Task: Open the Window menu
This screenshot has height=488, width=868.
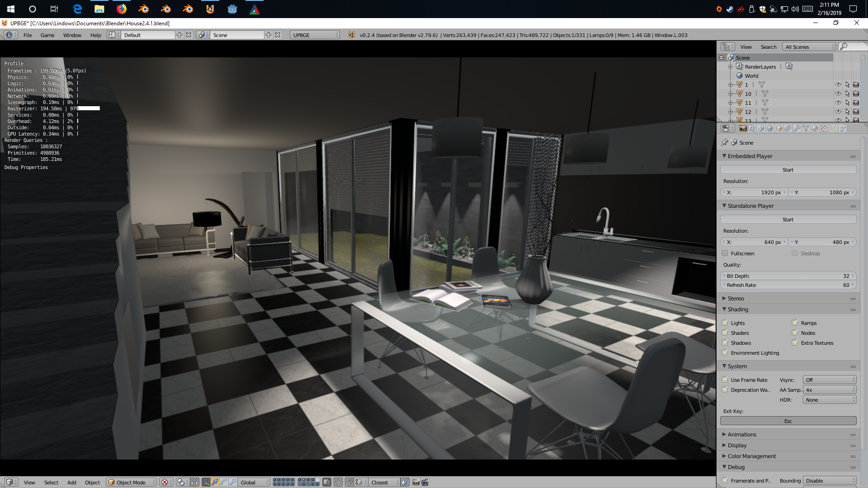Action: pyautogui.click(x=72, y=35)
